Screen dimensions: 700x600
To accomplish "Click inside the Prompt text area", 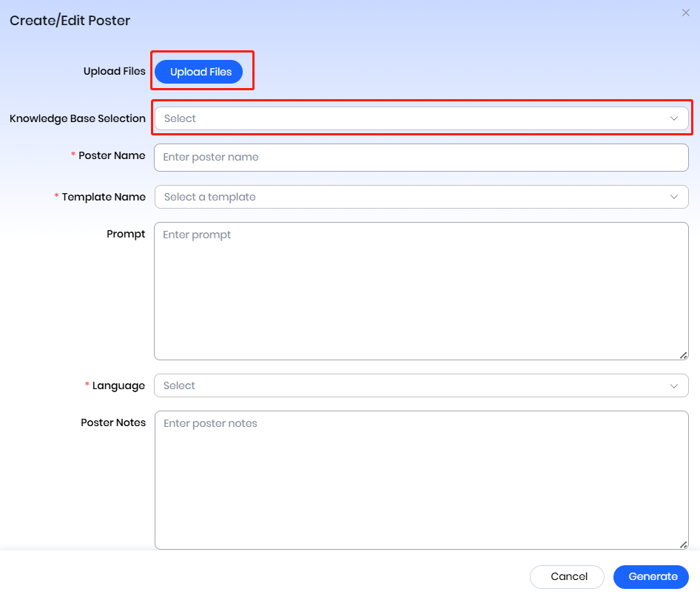I will (x=421, y=291).
